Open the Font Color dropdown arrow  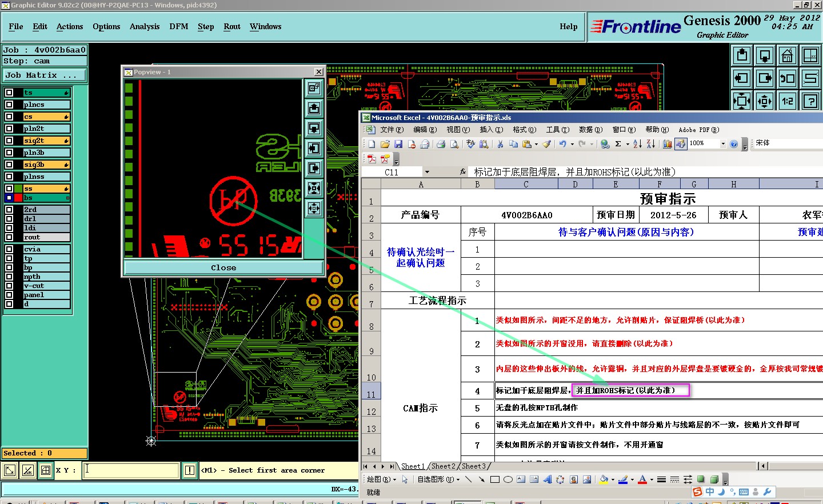pos(651,480)
